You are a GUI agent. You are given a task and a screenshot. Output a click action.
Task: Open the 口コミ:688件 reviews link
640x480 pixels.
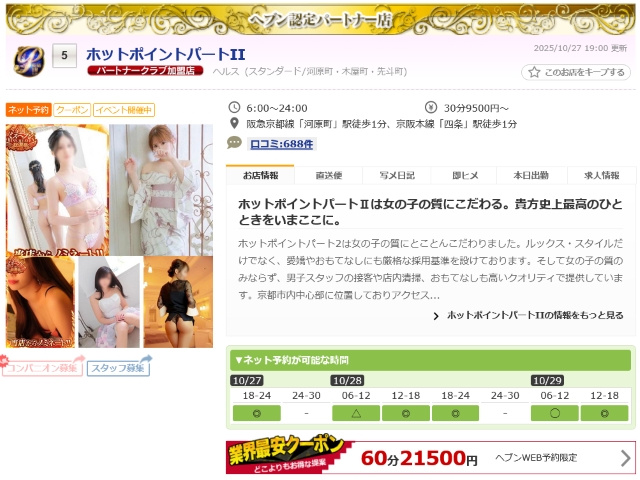tap(281, 144)
